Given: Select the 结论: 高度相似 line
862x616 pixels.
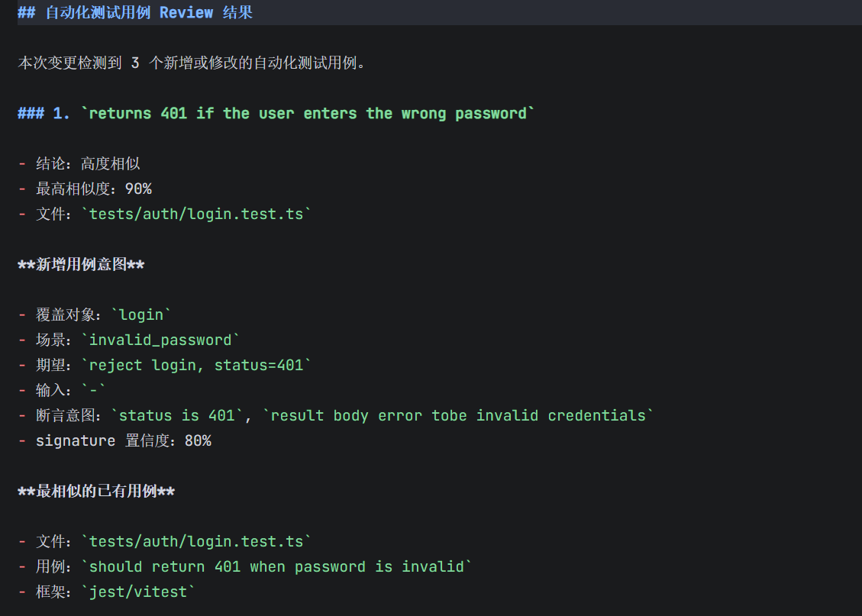Looking at the screenshot, I should point(88,164).
